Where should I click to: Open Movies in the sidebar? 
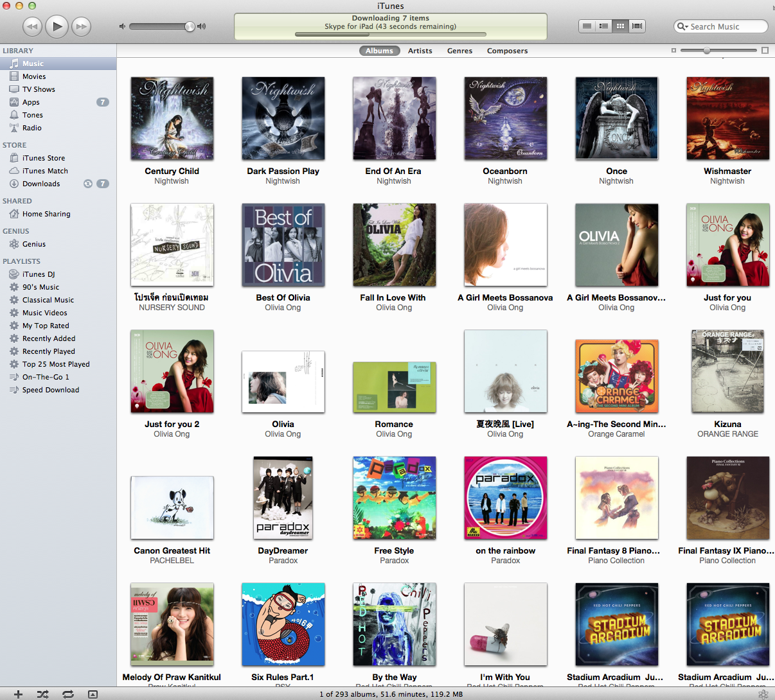(x=58, y=76)
